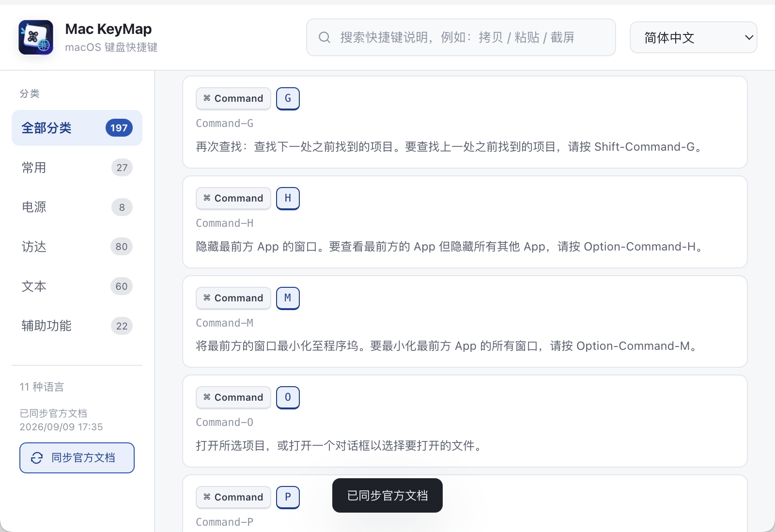Screen dimensions: 775x532
Task: Click the 27 count badge
Action: (122, 168)
